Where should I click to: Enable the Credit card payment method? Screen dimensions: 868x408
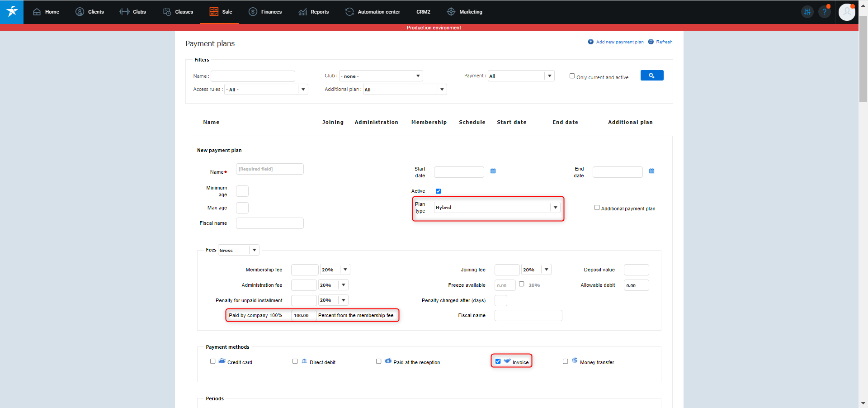pos(212,361)
